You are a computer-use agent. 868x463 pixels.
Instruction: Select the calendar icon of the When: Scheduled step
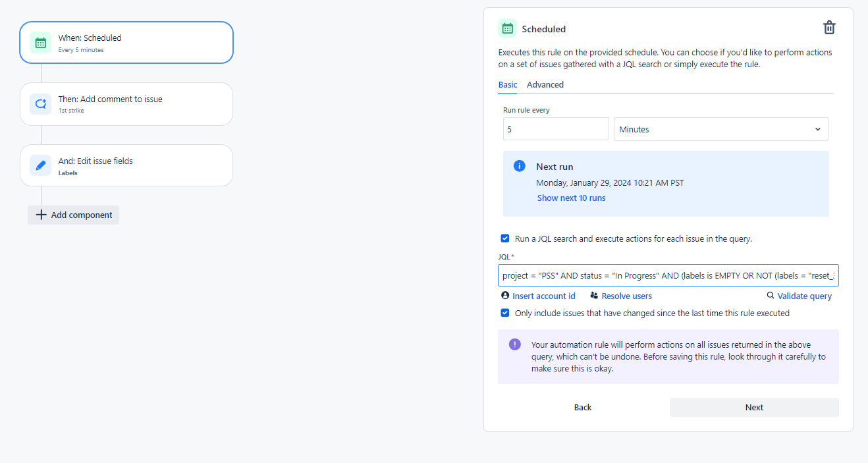click(40, 43)
